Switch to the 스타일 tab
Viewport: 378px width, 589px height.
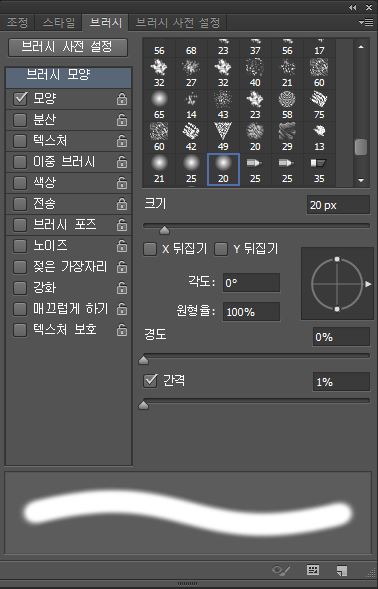tap(59, 23)
